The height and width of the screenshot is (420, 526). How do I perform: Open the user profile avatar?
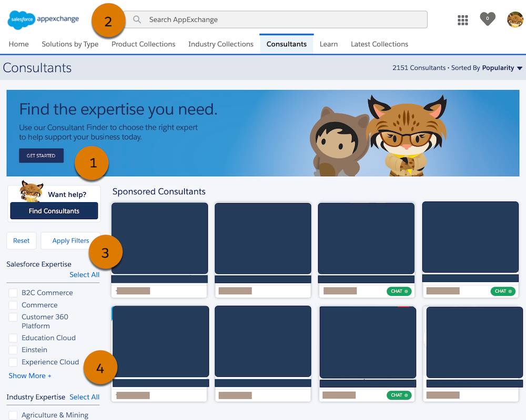[515, 19]
